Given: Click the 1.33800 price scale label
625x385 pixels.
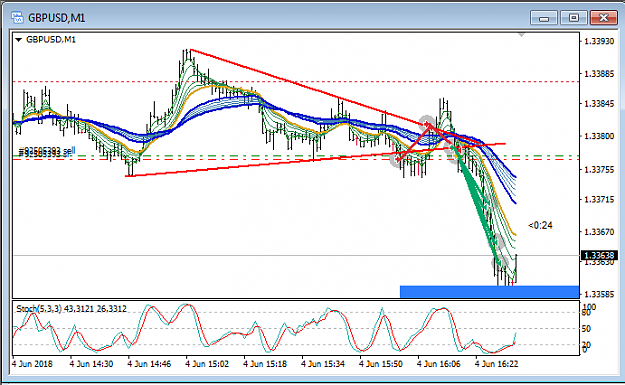Looking at the screenshot, I should tap(599, 136).
